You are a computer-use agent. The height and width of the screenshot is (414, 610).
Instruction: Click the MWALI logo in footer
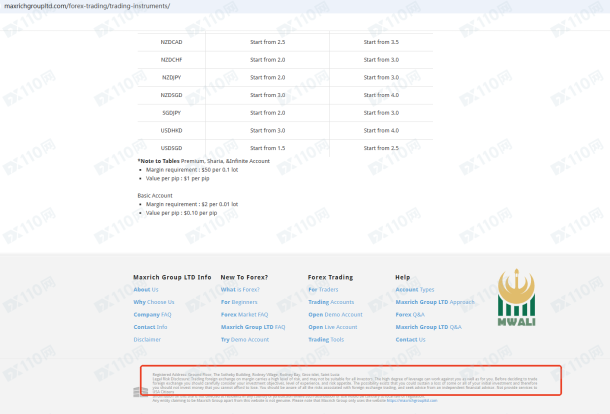pos(516,297)
